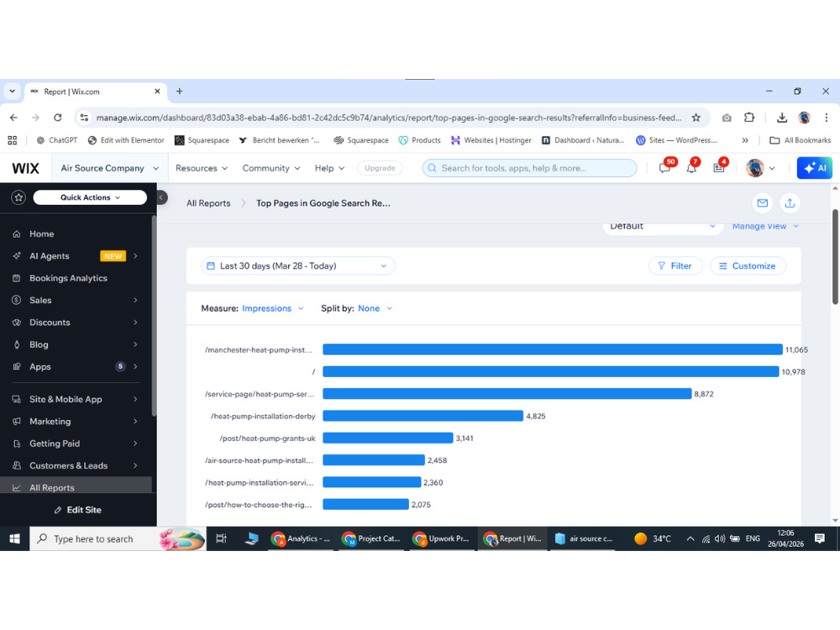Viewport: 840px width, 630px height.
Task: Bookmark this page with the star icon
Action: pos(696,118)
